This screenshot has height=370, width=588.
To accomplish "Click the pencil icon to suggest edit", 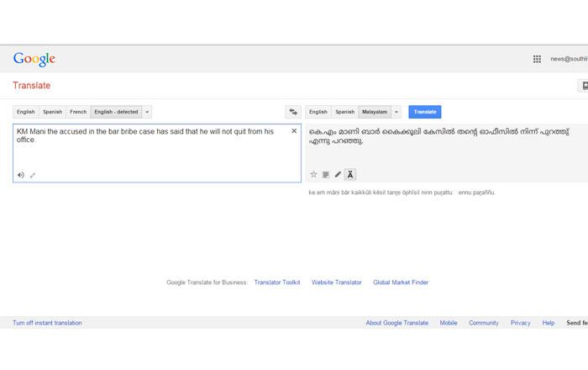I will point(338,175).
